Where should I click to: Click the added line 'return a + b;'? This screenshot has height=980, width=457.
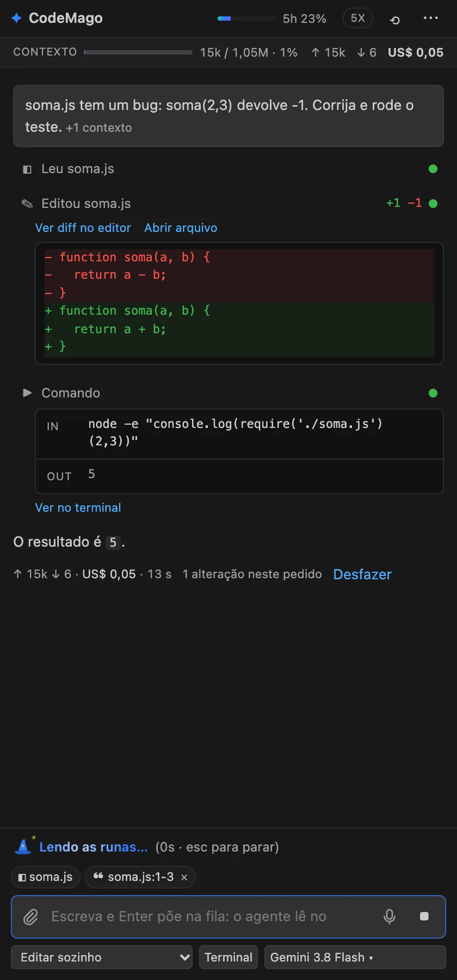pos(120,329)
